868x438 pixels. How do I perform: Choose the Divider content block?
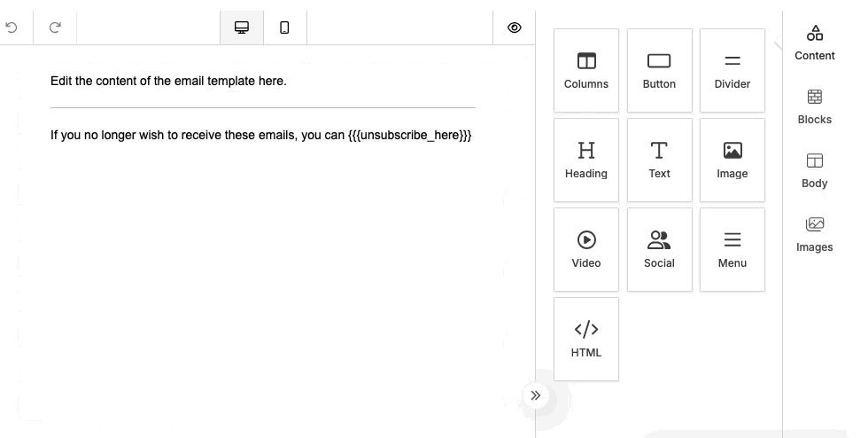(732, 71)
